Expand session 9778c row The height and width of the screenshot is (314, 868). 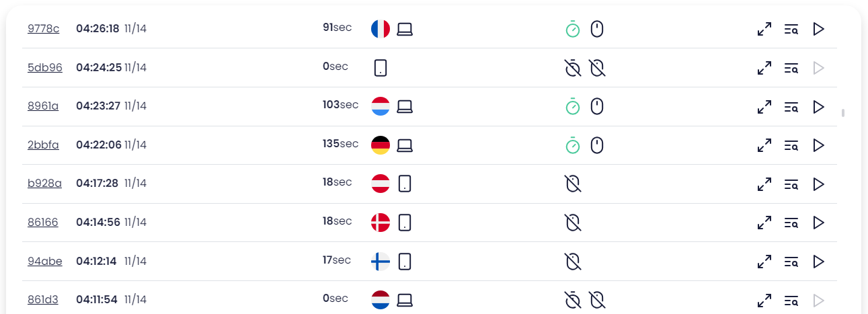point(764,29)
